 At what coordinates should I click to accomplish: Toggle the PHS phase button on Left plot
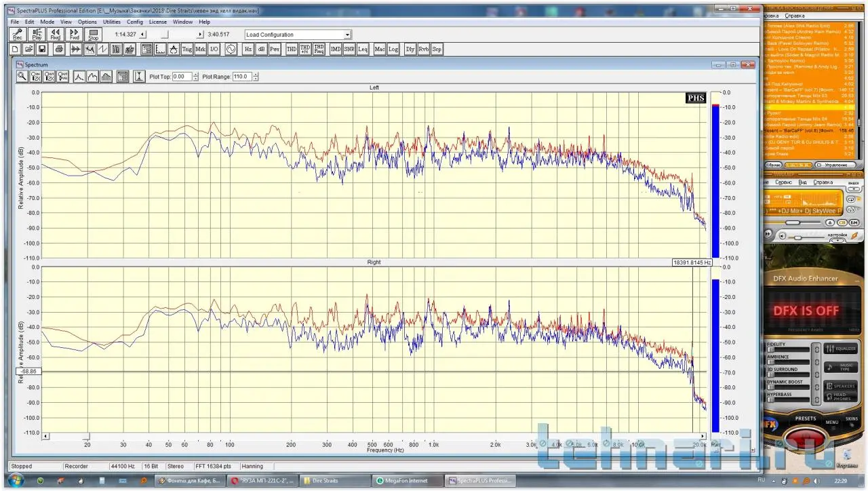pos(696,98)
